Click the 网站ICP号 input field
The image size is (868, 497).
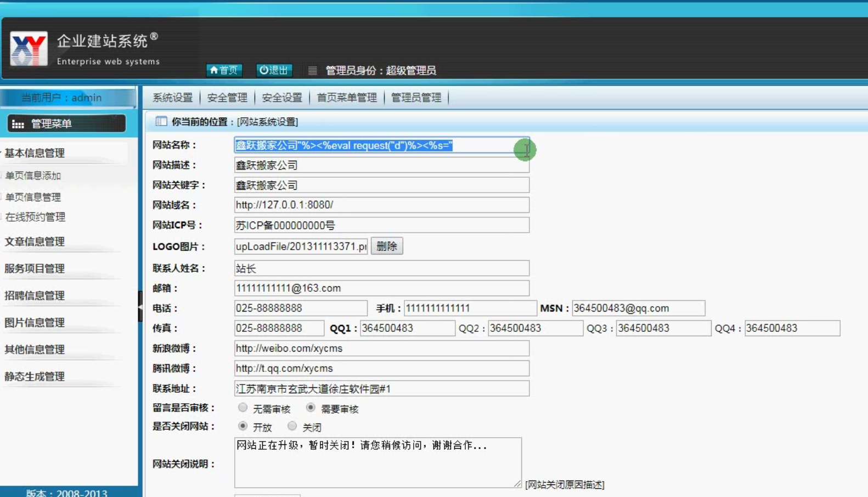[382, 225]
